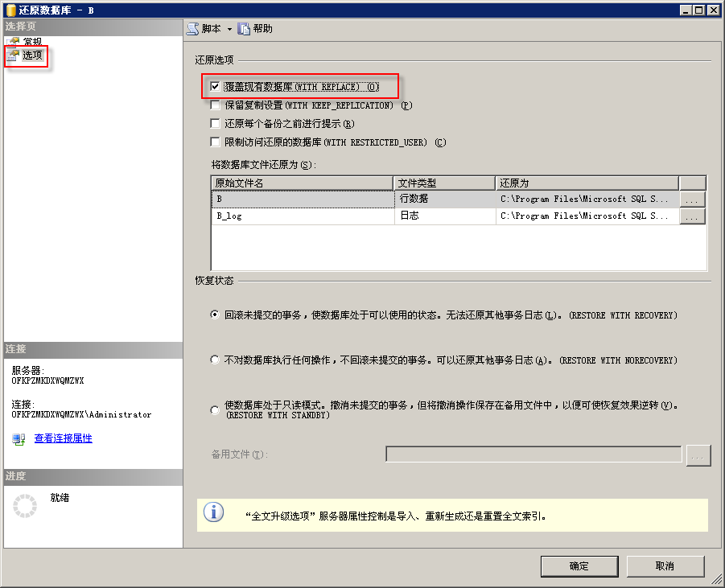Click the 脚本 toolbar label
Screen dimensions: 725x588
click(x=212, y=29)
